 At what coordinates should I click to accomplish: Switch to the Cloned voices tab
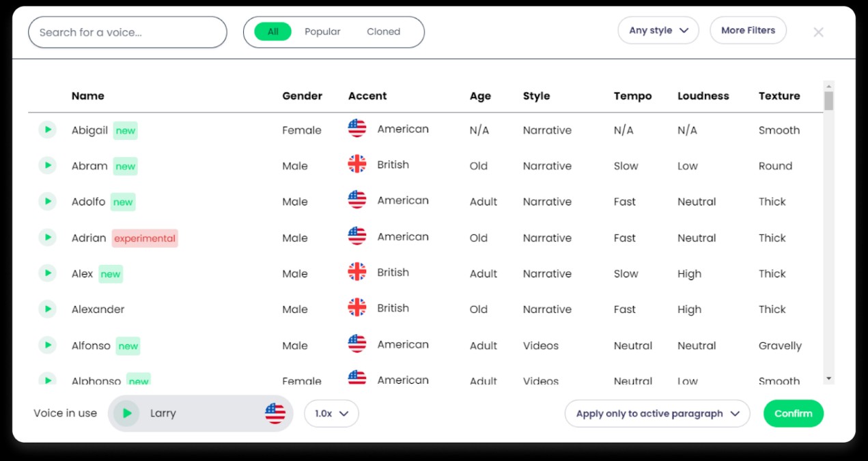pyautogui.click(x=383, y=31)
